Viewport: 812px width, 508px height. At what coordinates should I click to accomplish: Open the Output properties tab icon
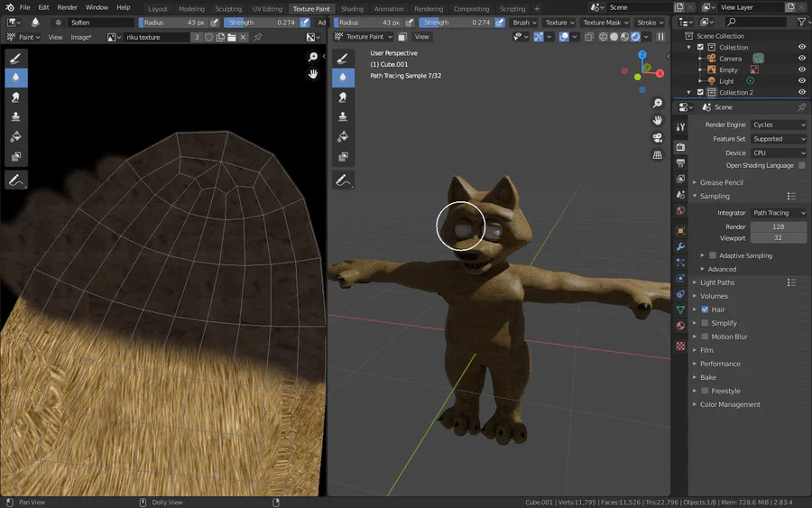point(680,163)
